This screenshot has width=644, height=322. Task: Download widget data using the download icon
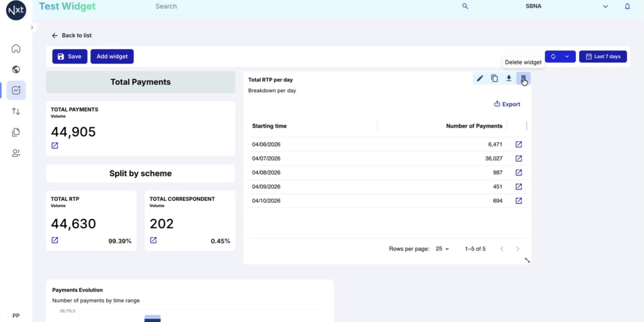(x=509, y=78)
